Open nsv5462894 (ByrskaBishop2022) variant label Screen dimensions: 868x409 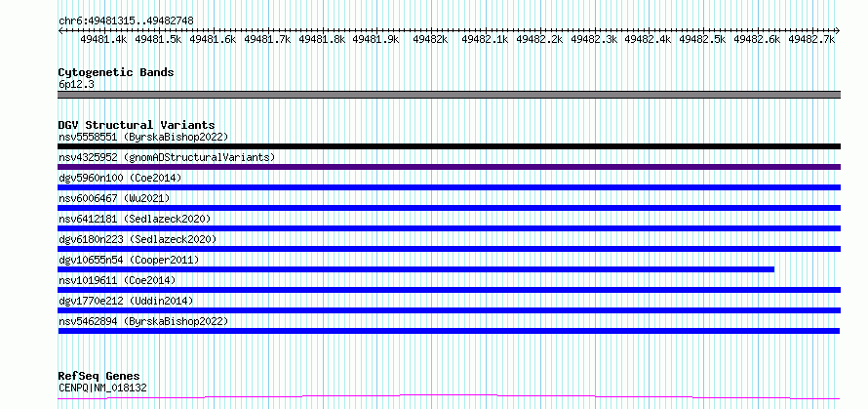143,321
